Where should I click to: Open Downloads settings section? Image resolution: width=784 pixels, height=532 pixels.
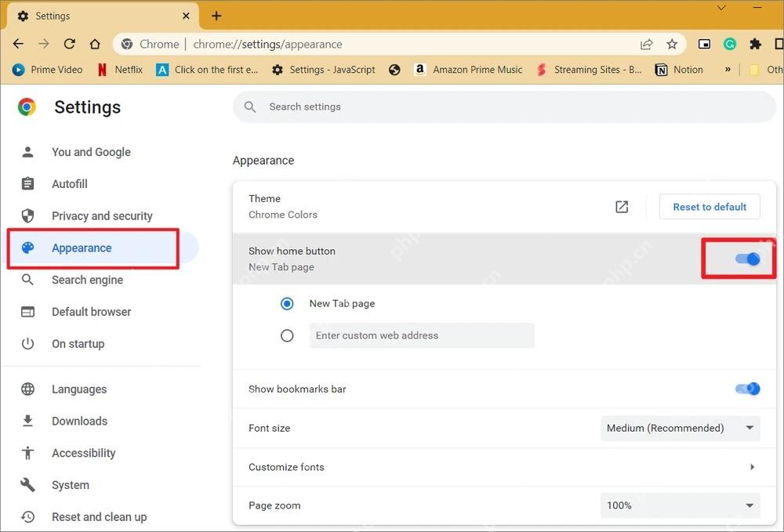79,421
